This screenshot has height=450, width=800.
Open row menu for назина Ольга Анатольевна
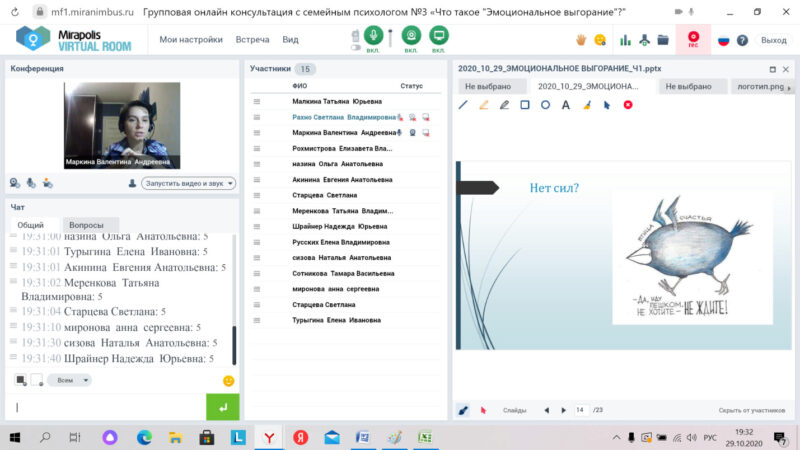(257, 164)
